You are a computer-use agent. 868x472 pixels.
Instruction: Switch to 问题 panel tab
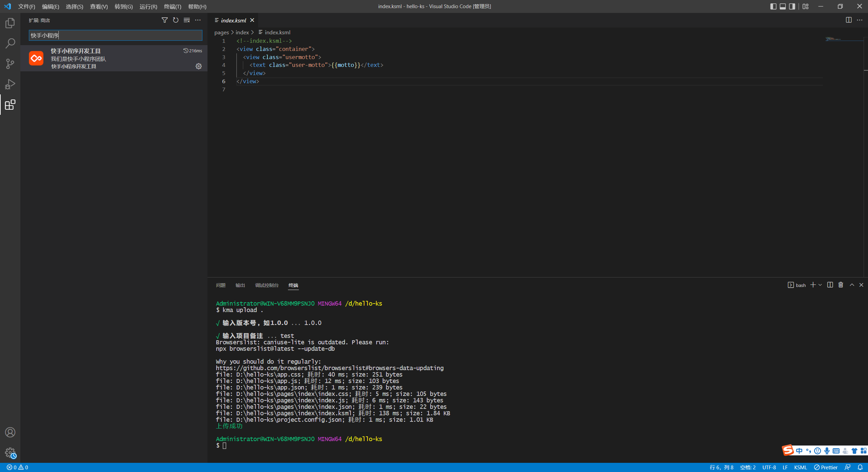(x=221, y=285)
